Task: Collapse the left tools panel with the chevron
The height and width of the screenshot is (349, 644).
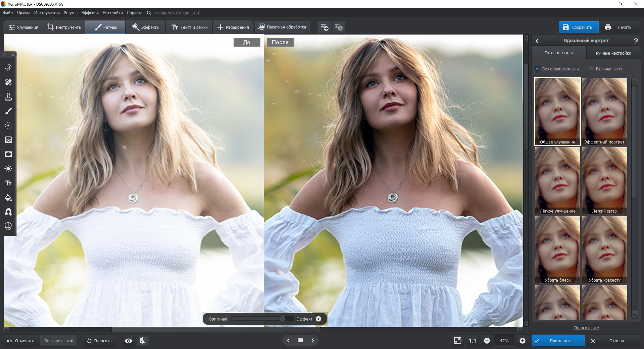Action: pyautogui.click(x=13, y=54)
